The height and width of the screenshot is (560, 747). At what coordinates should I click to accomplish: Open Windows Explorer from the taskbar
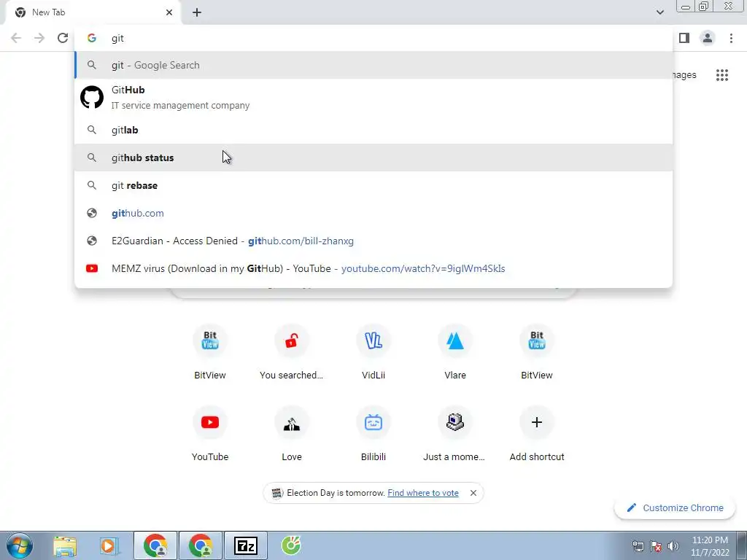[65, 545]
